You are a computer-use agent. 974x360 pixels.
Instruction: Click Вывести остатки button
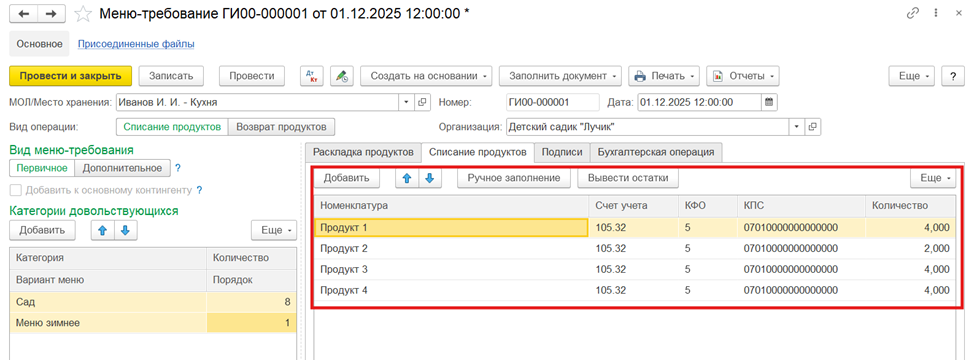tap(628, 178)
